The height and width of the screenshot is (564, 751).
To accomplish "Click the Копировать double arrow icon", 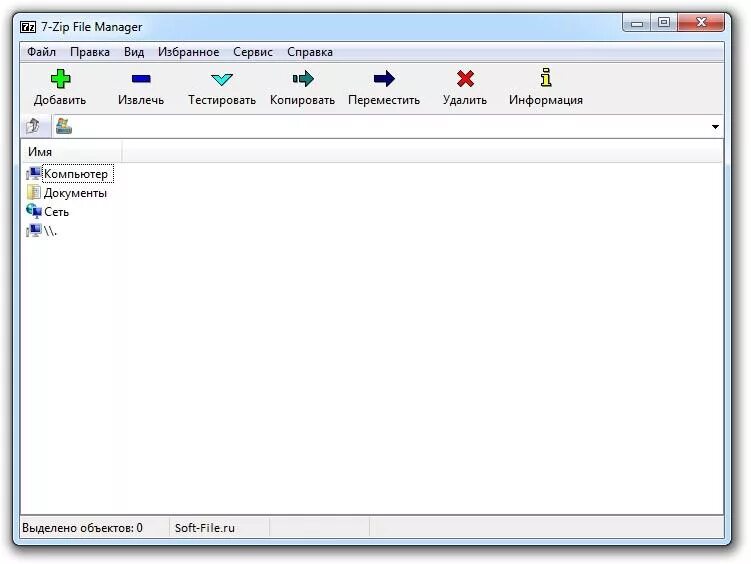I will click(303, 79).
